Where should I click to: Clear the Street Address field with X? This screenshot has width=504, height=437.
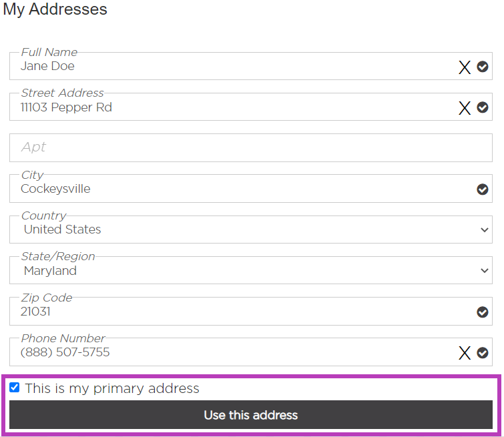[465, 108]
